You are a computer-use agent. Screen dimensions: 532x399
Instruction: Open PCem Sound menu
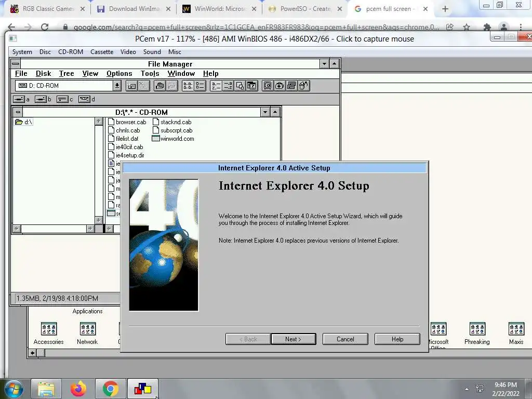pyautogui.click(x=152, y=52)
